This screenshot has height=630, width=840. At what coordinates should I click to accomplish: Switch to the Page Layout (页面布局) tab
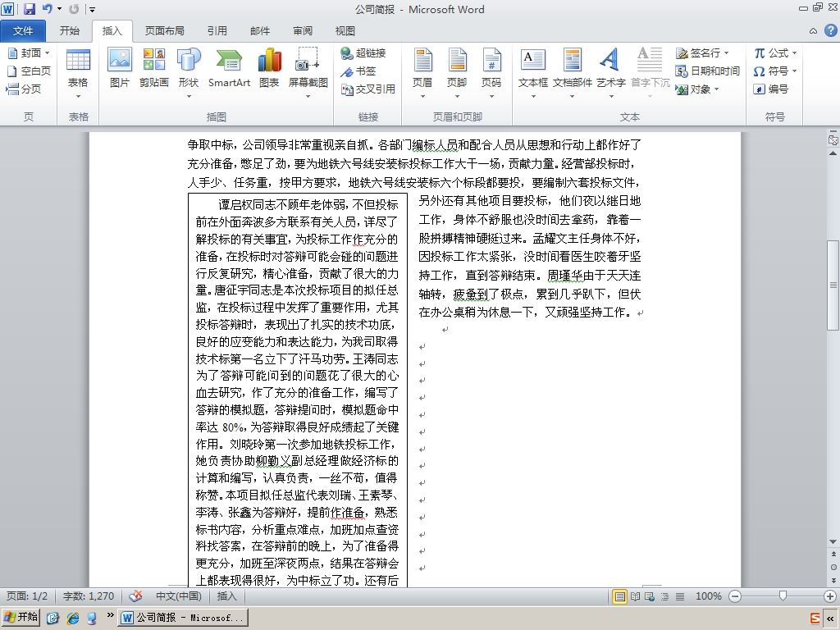click(x=164, y=31)
